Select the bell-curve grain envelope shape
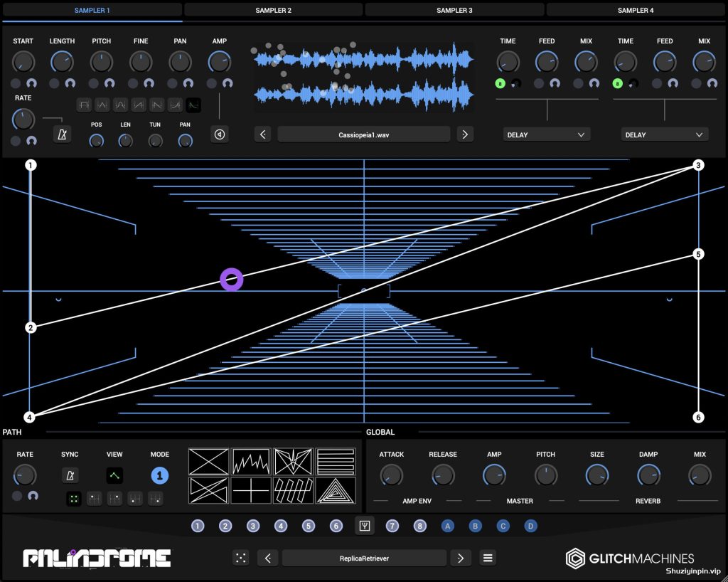This screenshot has height=582, width=728. pos(120,105)
